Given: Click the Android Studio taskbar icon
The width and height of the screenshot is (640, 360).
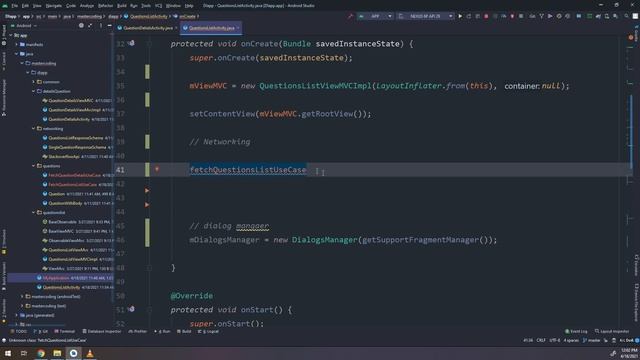Looking at the screenshot, I should click(x=73, y=353).
